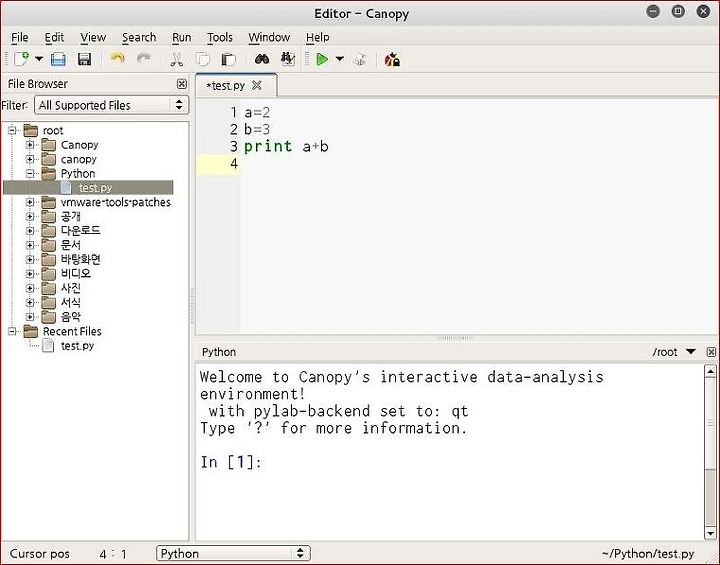Select test.py under Recent Files

click(x=77, y=345)
